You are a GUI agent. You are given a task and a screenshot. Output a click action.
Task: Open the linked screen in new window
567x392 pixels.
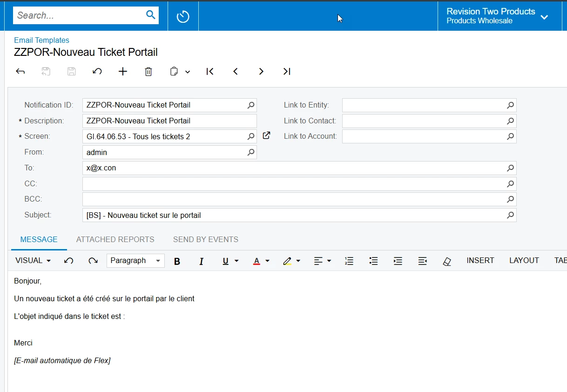pos(266,135)
